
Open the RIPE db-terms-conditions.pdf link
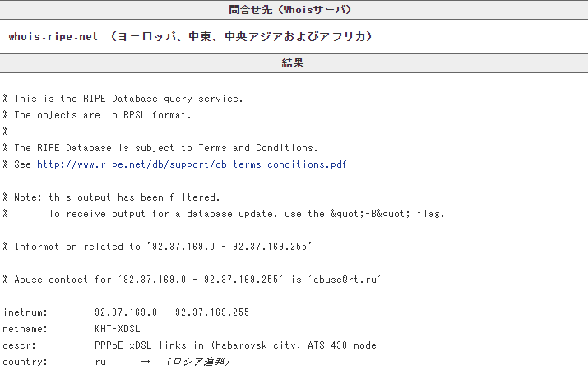[x=192, y=164]
